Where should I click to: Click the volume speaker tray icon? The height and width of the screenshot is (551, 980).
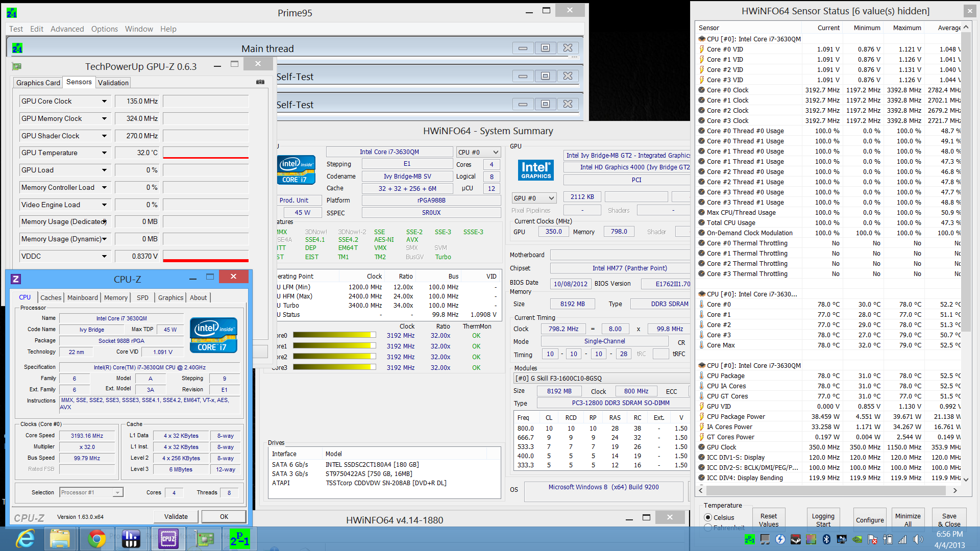(x=918, y=539)
